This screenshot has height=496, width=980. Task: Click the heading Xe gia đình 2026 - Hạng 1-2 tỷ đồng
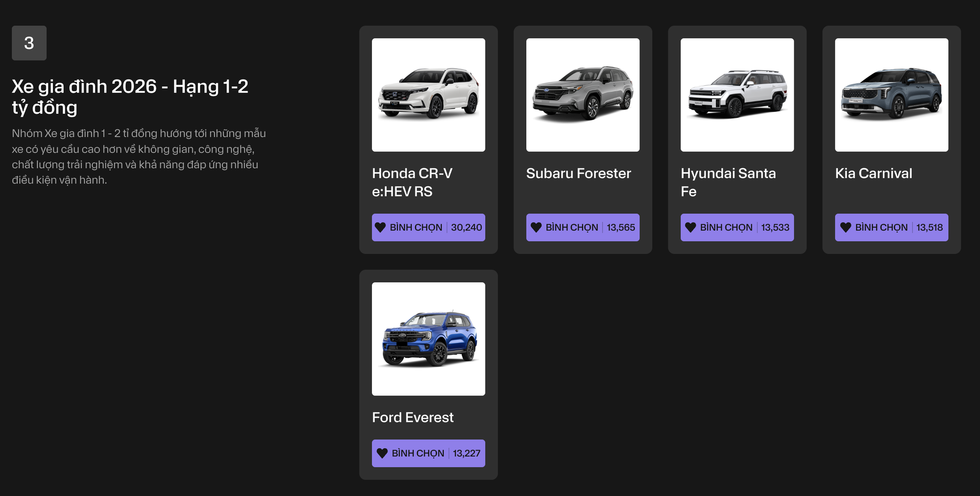pos(130,97)
